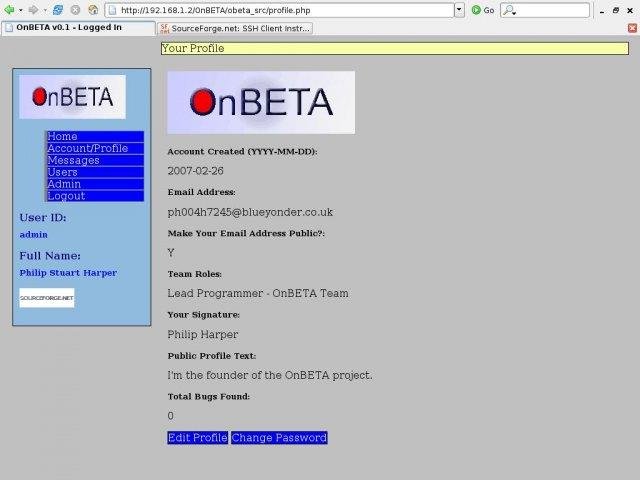Image resolution: width=640 pixels, height=480 pixels.
Task: Reload the page with the refresh icon
Action: (x=58, y=10)
